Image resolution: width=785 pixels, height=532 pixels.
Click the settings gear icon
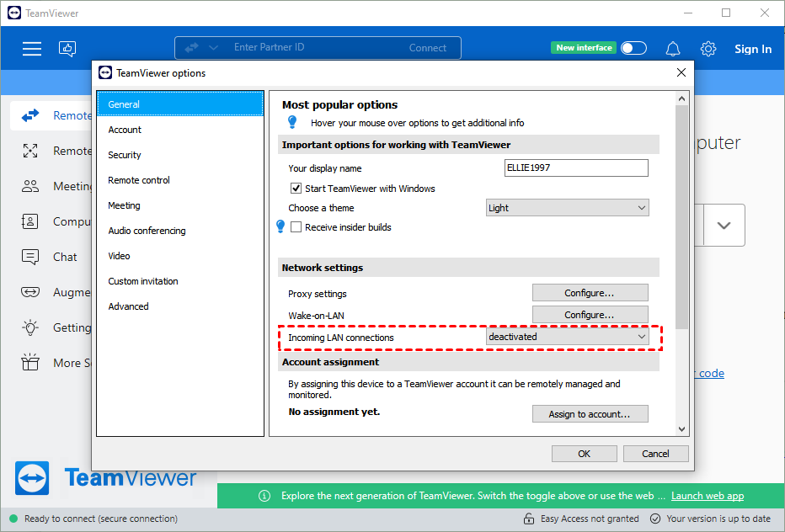tap(708, 49)
